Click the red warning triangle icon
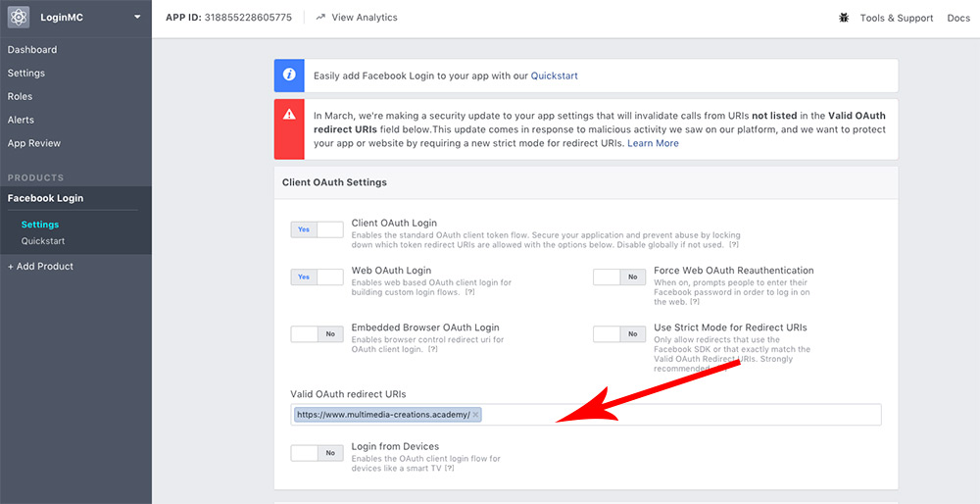The width and height of the screenshot is (980, 504). point(289,115)
